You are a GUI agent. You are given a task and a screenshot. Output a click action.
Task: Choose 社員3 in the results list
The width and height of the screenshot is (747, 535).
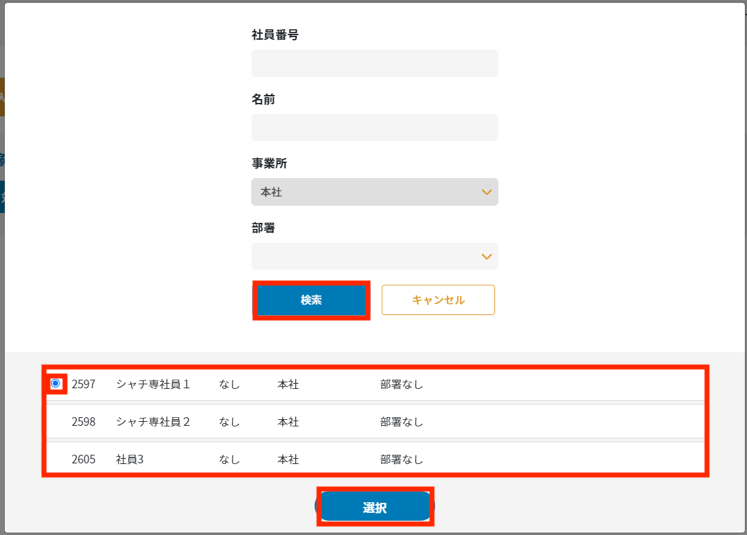tap(130, 459)
